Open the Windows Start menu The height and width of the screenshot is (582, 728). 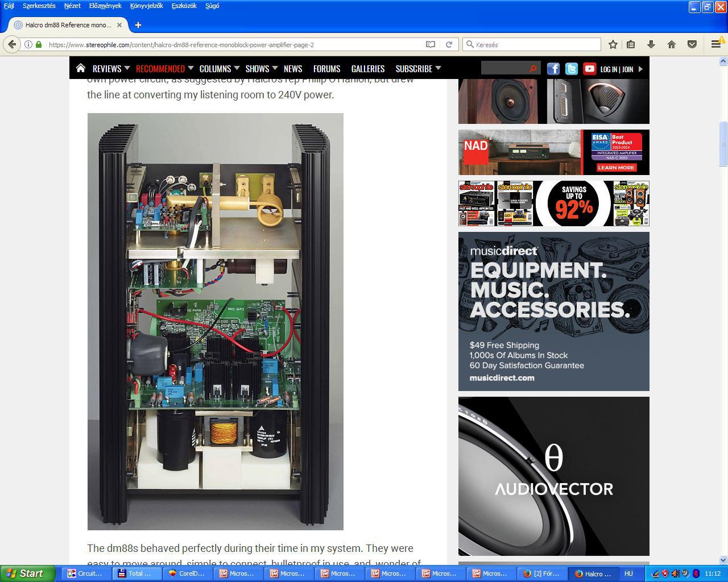tap(27, 573)
